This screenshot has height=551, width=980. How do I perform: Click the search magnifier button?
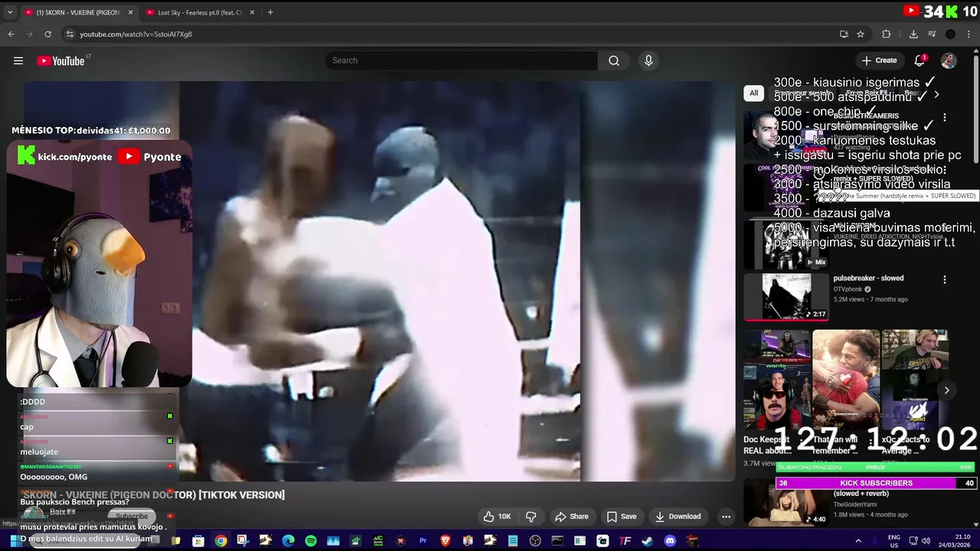pos(614,60)
